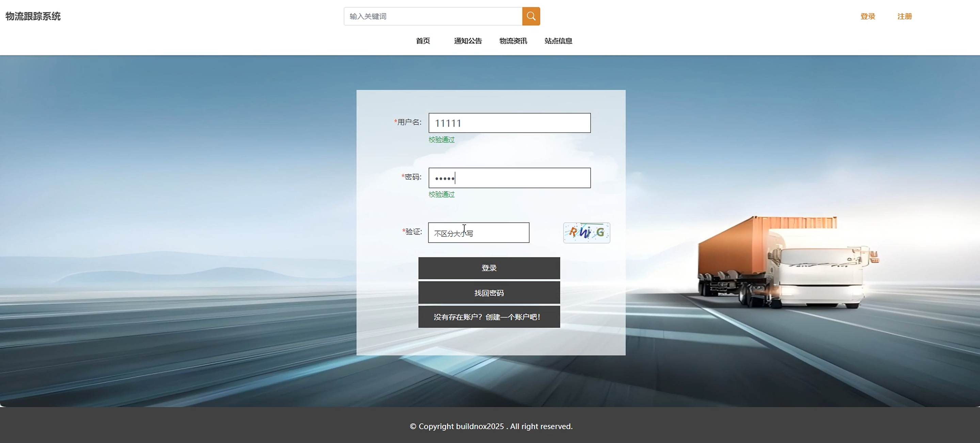The height and width of the screenshot is (443, 980).
Task: Click the 创建一个账户吧 button
Action: pos(489,317)
